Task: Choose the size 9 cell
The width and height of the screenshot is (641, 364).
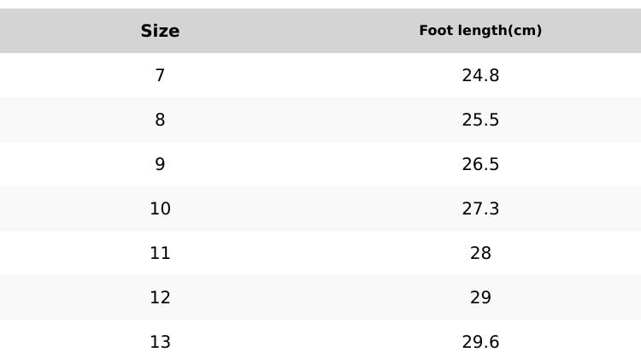Action: click(160, 164)
